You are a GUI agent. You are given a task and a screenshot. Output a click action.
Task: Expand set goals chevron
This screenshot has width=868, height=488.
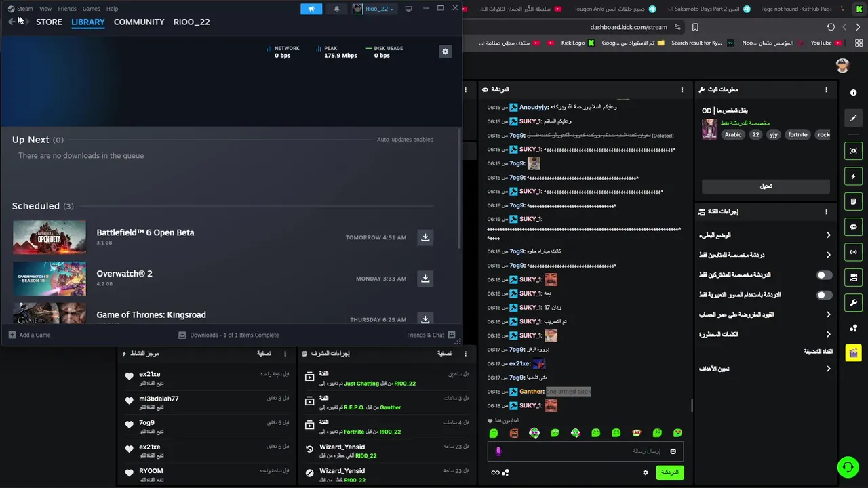coord(828,369)
